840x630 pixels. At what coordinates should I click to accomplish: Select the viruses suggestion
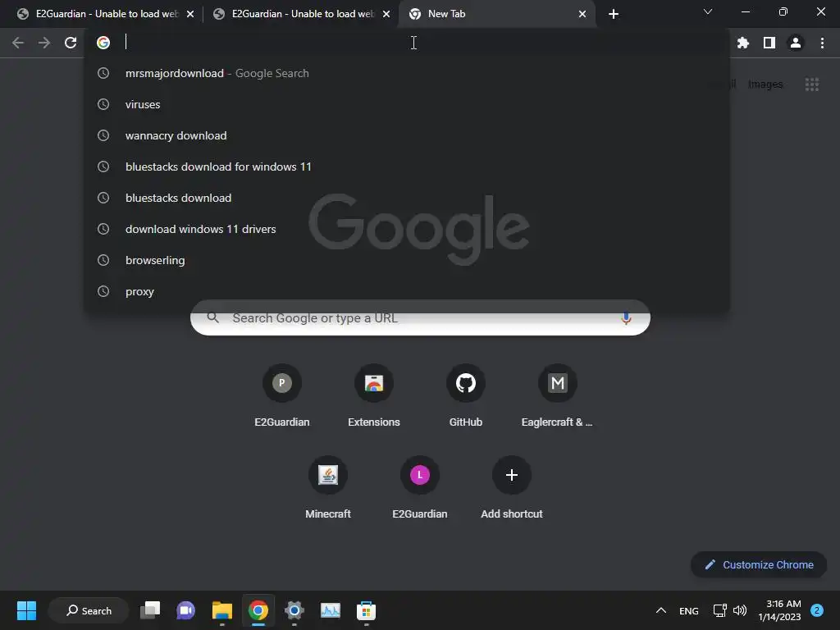tap(407, 104)
